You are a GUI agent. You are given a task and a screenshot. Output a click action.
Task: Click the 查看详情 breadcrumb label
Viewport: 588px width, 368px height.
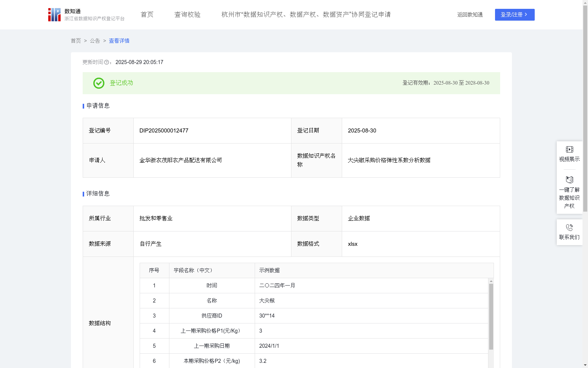click(x=119, y=41)
